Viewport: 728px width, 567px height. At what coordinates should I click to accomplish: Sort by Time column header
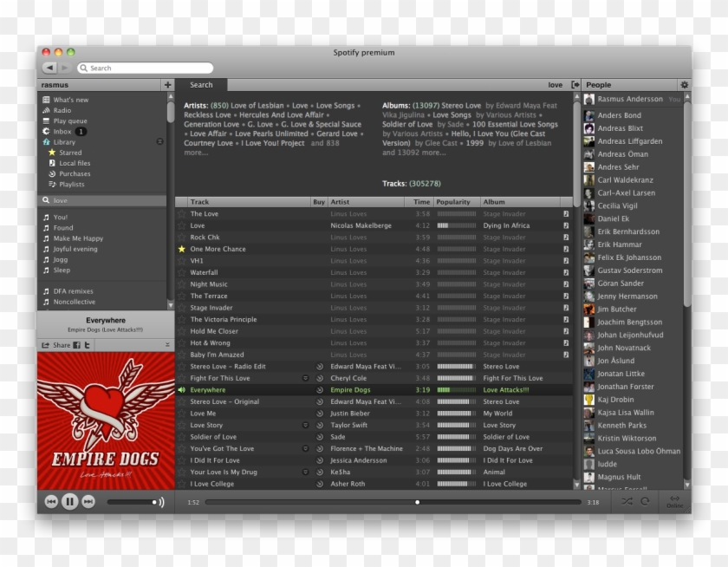coord(419,202)
